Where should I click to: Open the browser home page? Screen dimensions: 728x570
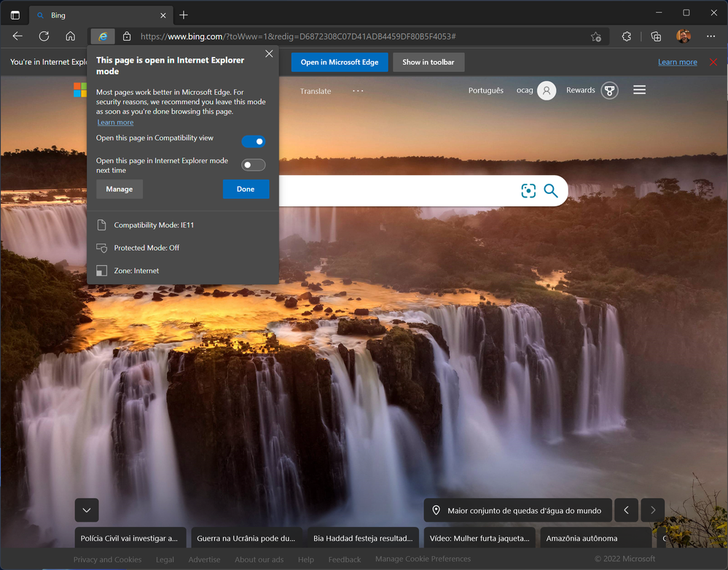70,36
